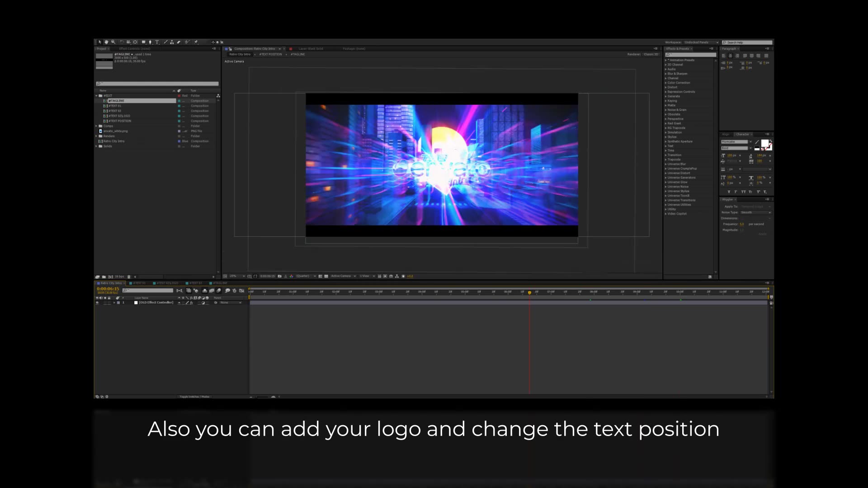This screenshot has width=868, height=488.
Task: Click Faux Bold in Character panel
Action: [x=729, y=192]
